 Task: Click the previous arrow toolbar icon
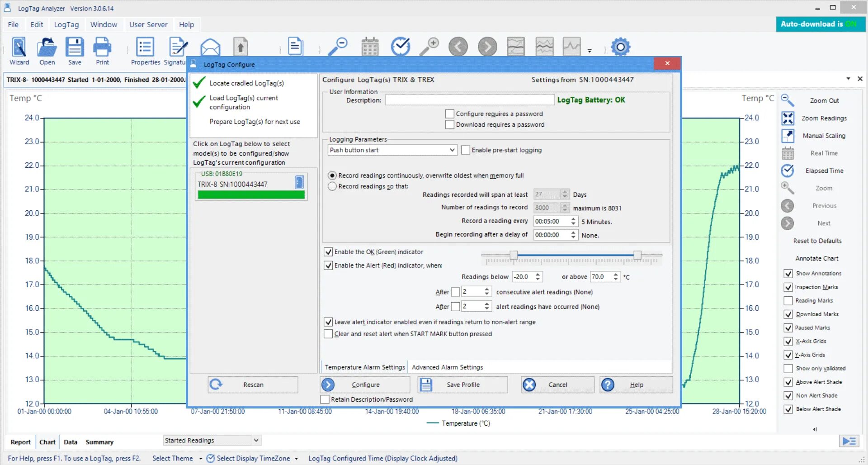[x=458, y=47]
